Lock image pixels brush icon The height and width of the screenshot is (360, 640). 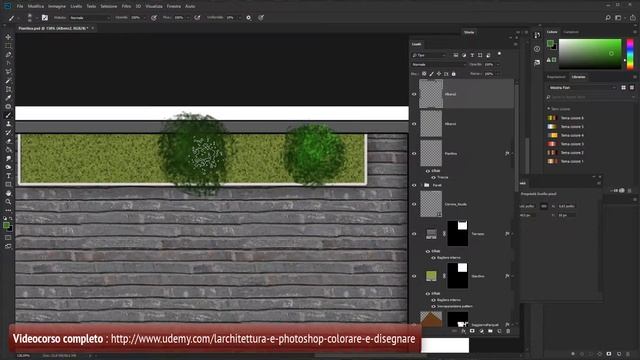pos(431,74)
